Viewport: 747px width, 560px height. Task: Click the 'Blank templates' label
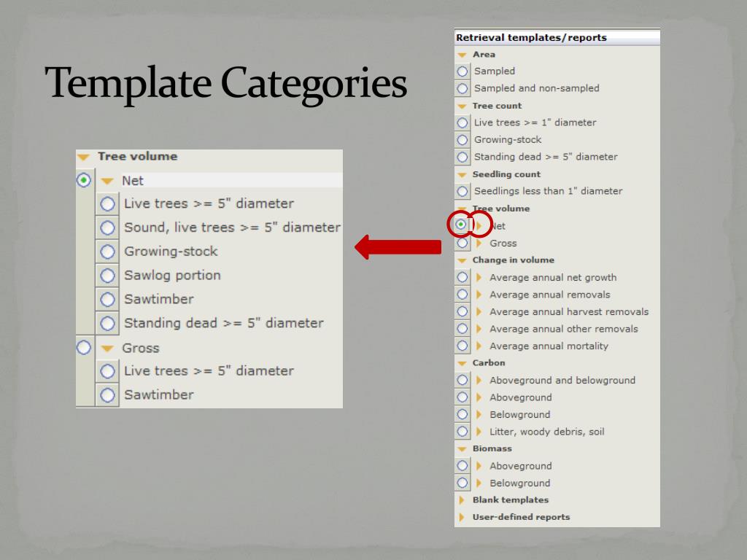coord(510,500)
